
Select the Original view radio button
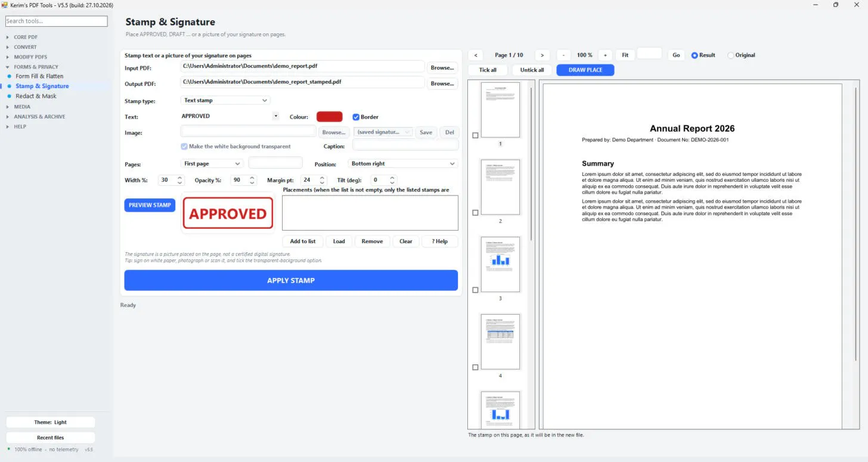tap(731, 55)
